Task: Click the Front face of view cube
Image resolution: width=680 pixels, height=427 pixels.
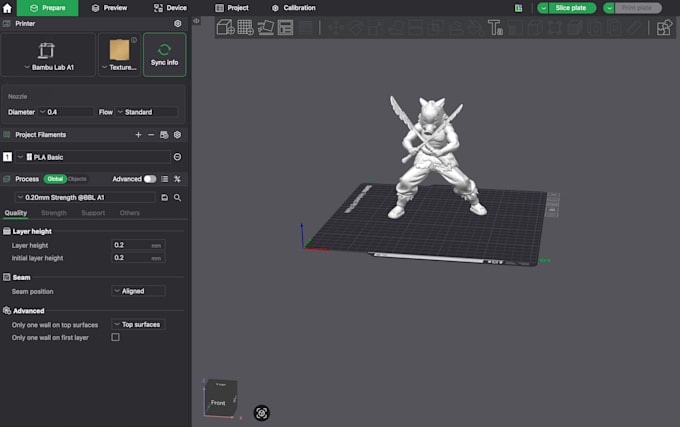Action: tap(219, 402)
